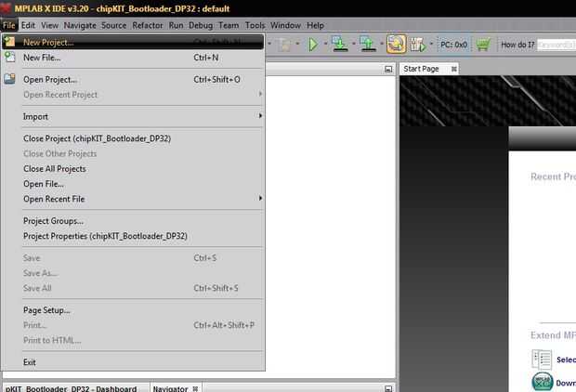This screenshot has width=576, height=392.
Task: Open the File menu
Action: (x=8, y=25)
